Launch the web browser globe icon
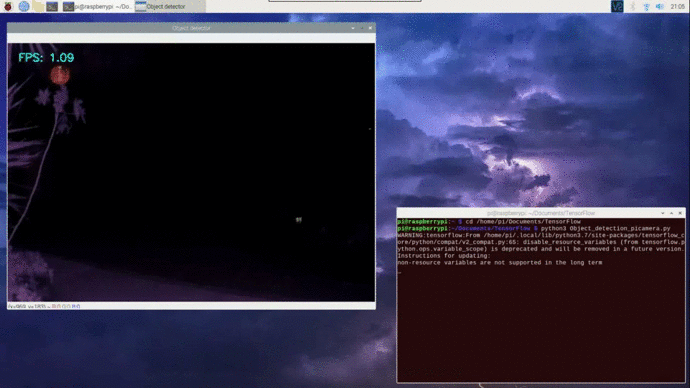Screen dimensions: 690x388 coord(24,6)
